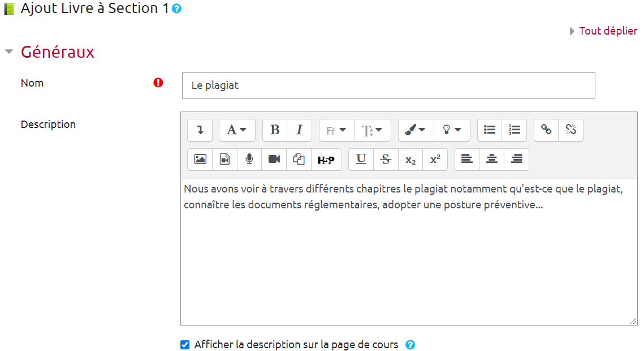Viewport: 644px width, 351px height.
Task: Insert an image into the description
Action: pyautogui.click(x=200, y=160)
